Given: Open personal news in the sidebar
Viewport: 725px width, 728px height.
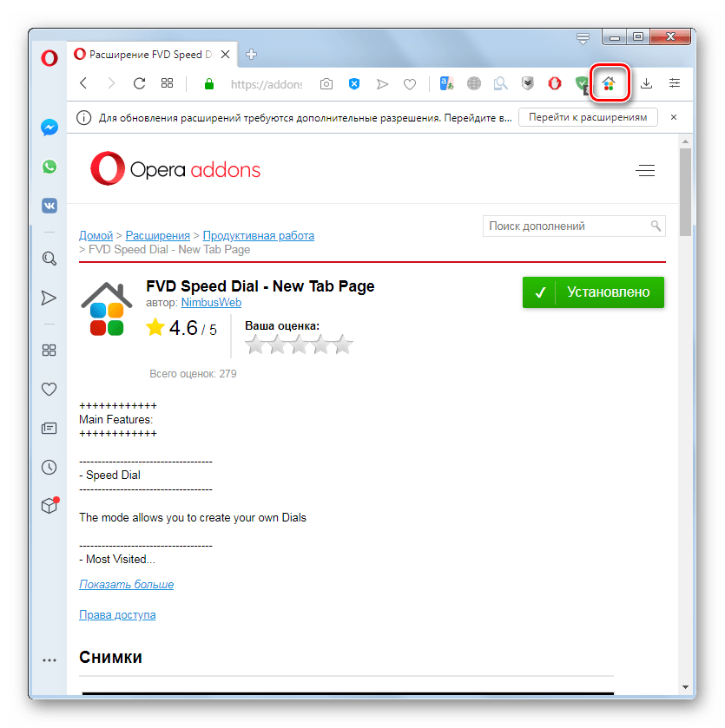Looking at the screenshot, I should (49, 428).
